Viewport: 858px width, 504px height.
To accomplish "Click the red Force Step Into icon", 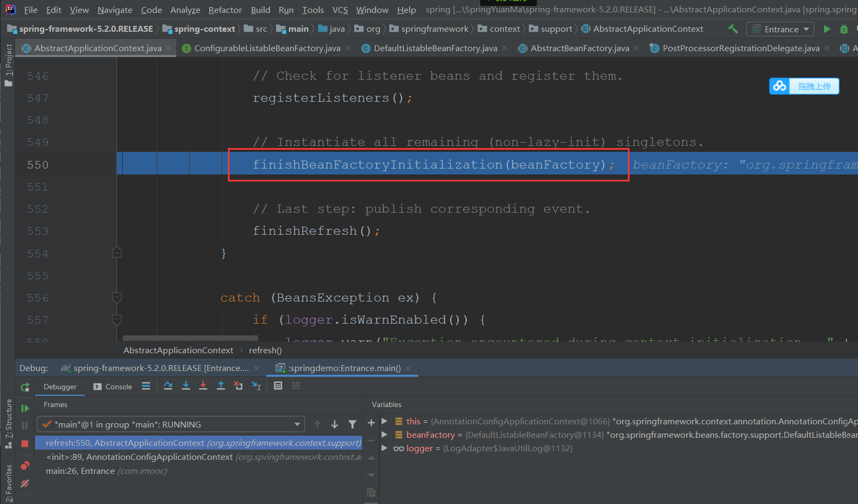I will [203, 386].
